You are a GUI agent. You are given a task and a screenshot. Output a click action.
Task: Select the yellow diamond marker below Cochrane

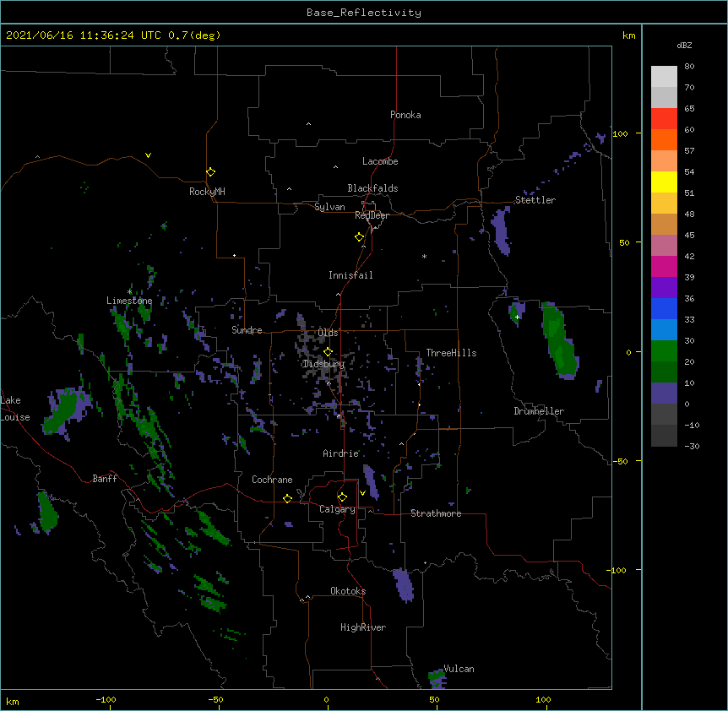287,498
